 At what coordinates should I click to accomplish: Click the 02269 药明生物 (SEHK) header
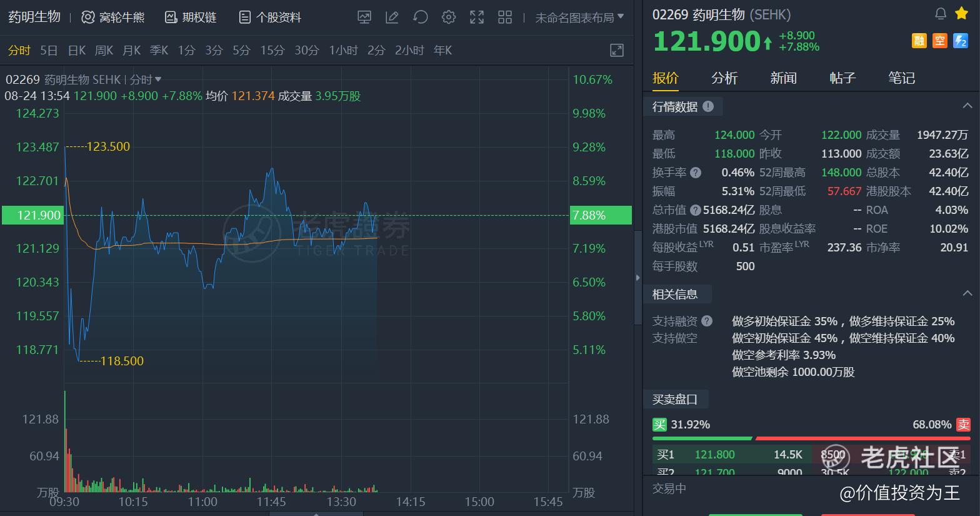[721, 14]
